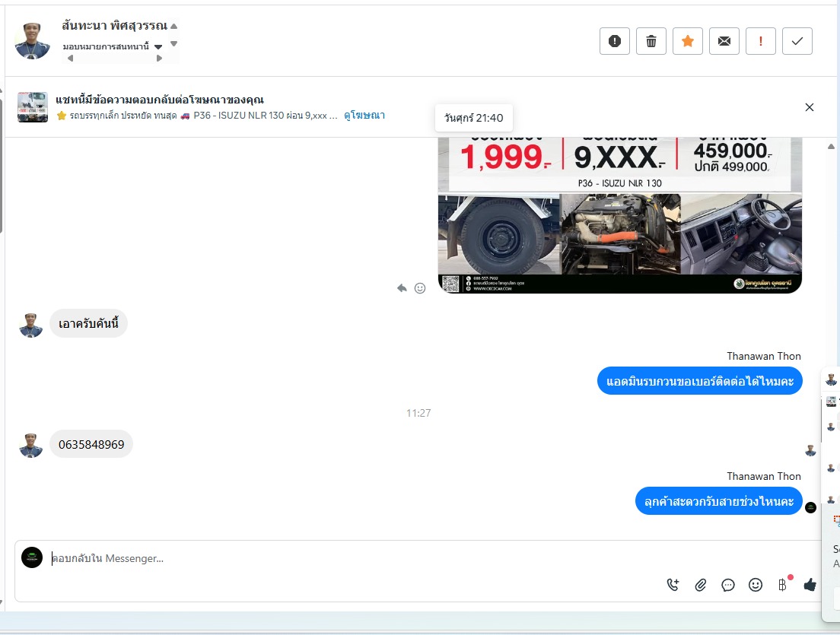Mark conversation as spam icon

coord(615,41)
